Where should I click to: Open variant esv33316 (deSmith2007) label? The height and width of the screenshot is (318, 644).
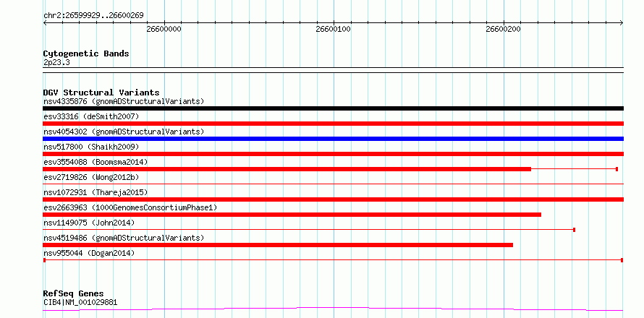(x=91, y=116)
